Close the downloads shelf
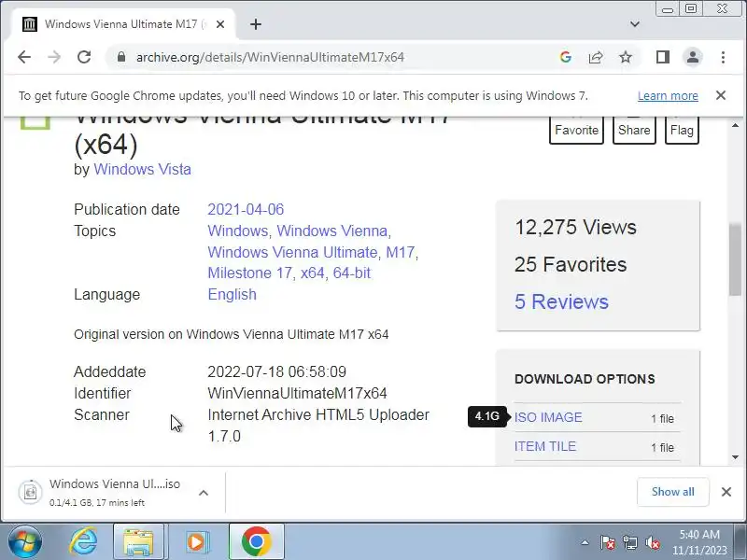Viewport: 747px width, 560px height. (726, 492)
